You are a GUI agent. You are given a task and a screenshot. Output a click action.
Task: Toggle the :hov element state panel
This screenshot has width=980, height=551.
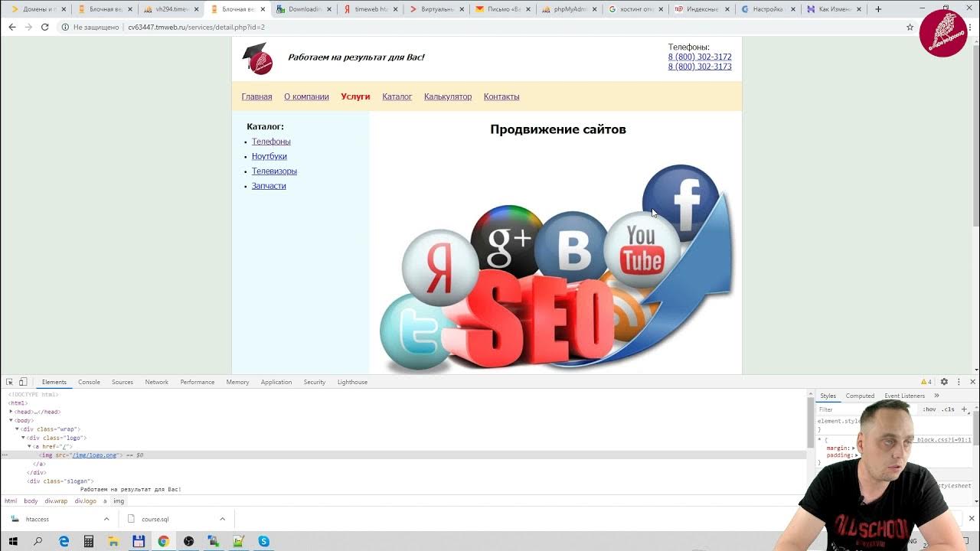929,409
